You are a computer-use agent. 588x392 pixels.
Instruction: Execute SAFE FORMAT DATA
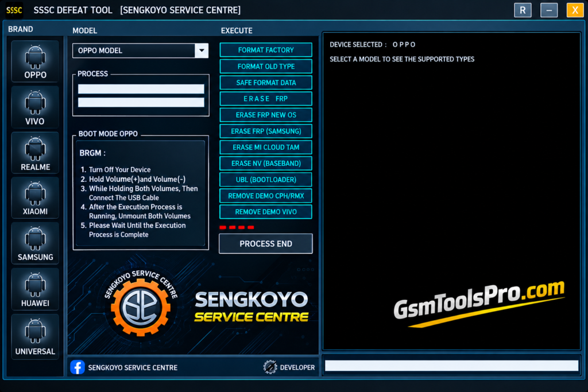[266, 83]
